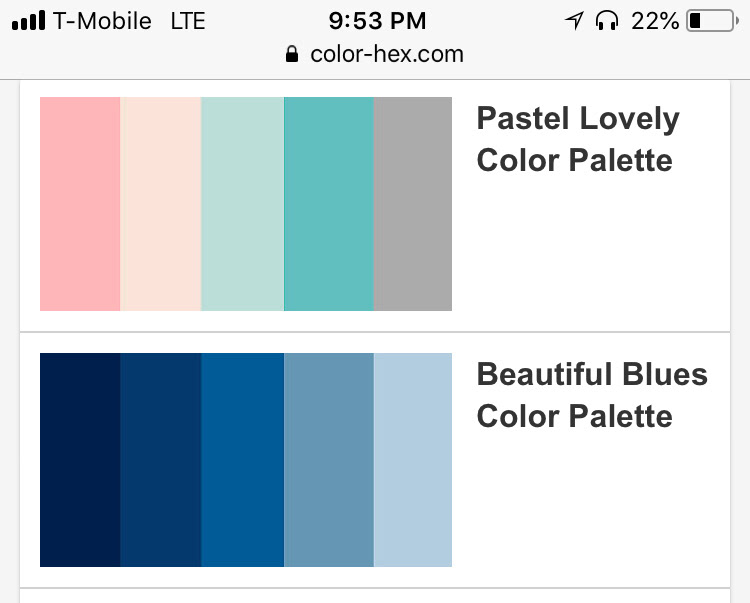Image resolution: width=750 pixels, height=603 pixels.
Task: Pick the medium blue swatch in Beautiful Blues
Action: pos(242,460)
